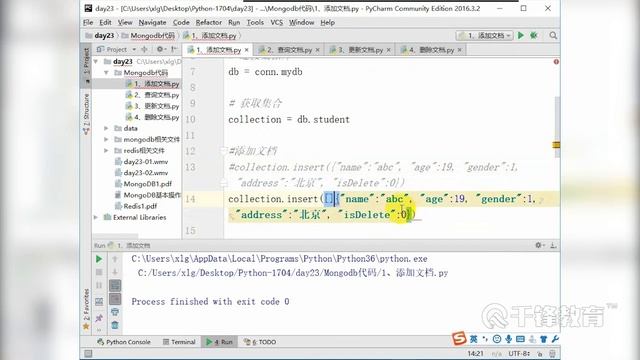Screen dimensions: 640x360
Task: Click the Sogou microphone voice input icon
Action: click(509, 339)
